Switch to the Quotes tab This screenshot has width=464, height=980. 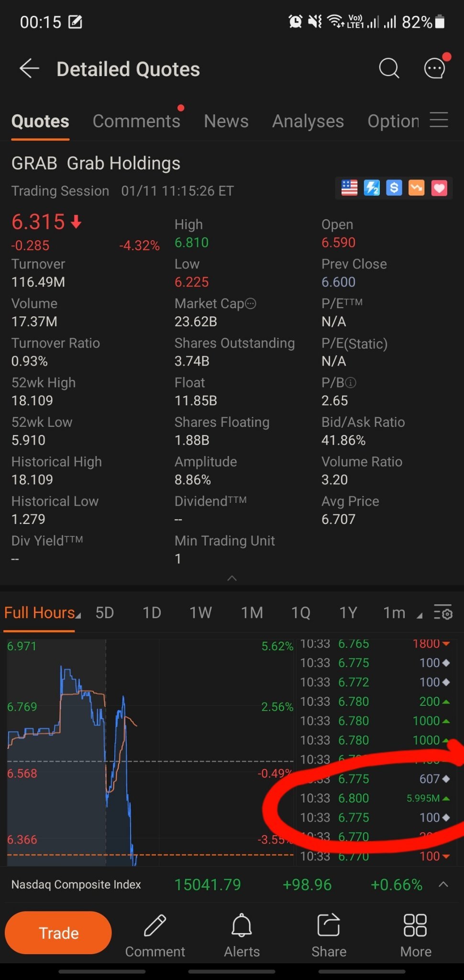point(40,121)
